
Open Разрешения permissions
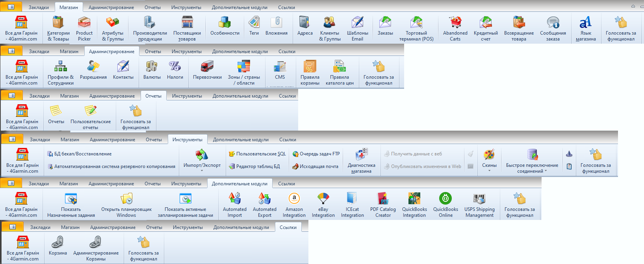coord(93,70)
